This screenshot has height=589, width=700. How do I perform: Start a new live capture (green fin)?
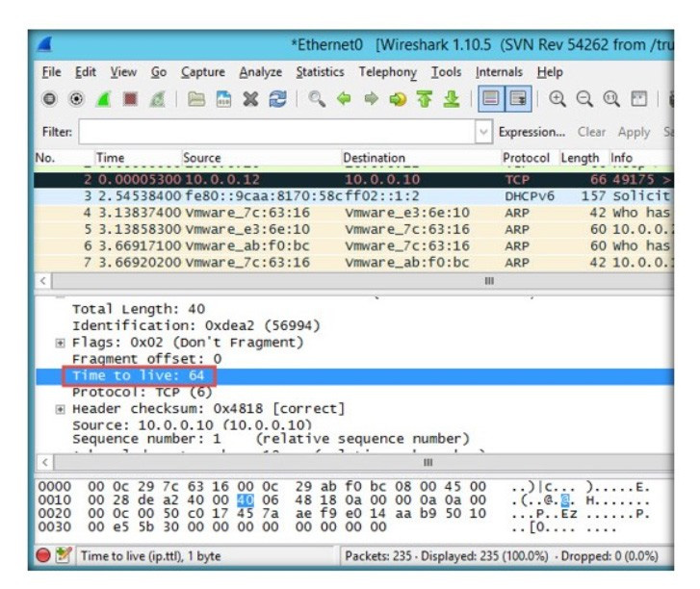tap(103, 98)
